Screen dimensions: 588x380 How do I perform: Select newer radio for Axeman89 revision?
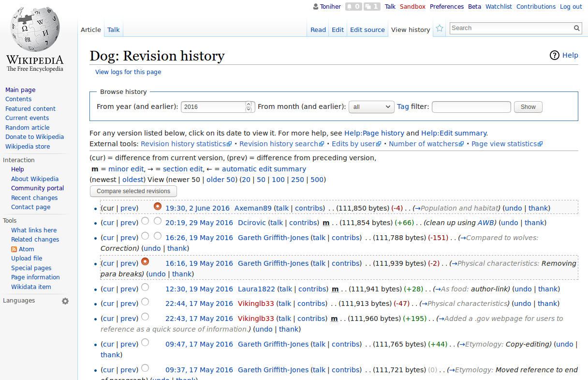(x=158, y=206)
